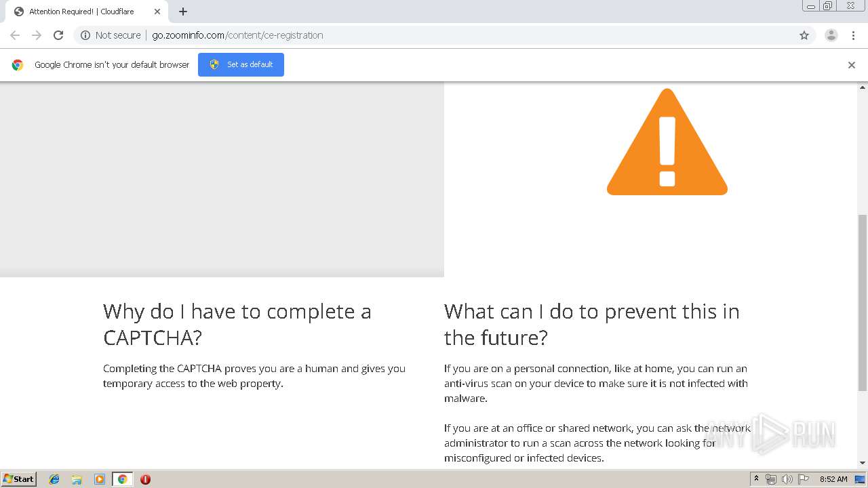Click the 8:52 AM taskbar clock
Viewport: 868px width, 488px height.
(833, 479)
